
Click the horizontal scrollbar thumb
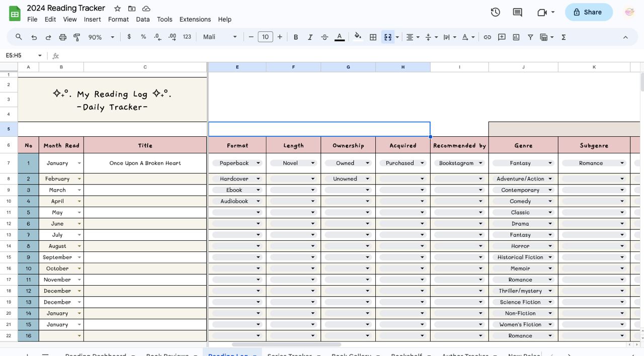286,344
